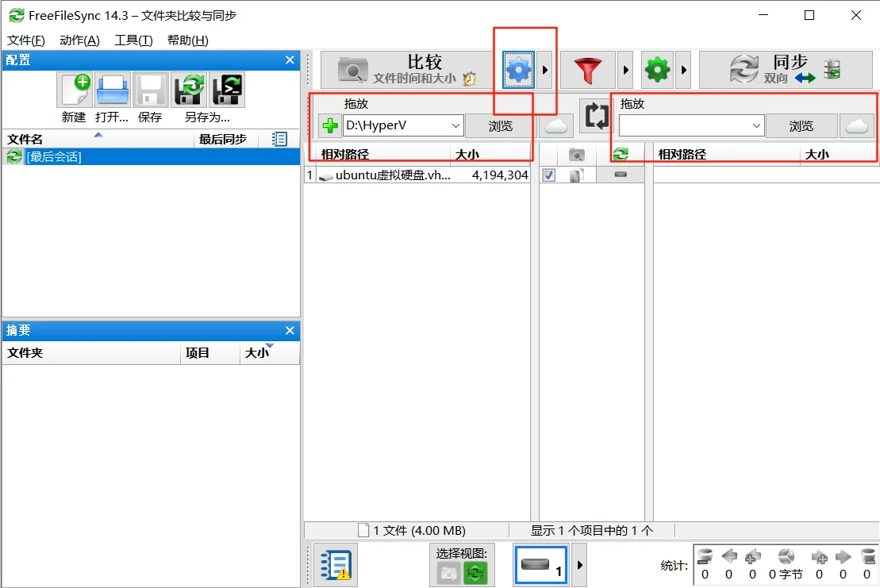Open right cloud storage access icon

tap(856, 125)
